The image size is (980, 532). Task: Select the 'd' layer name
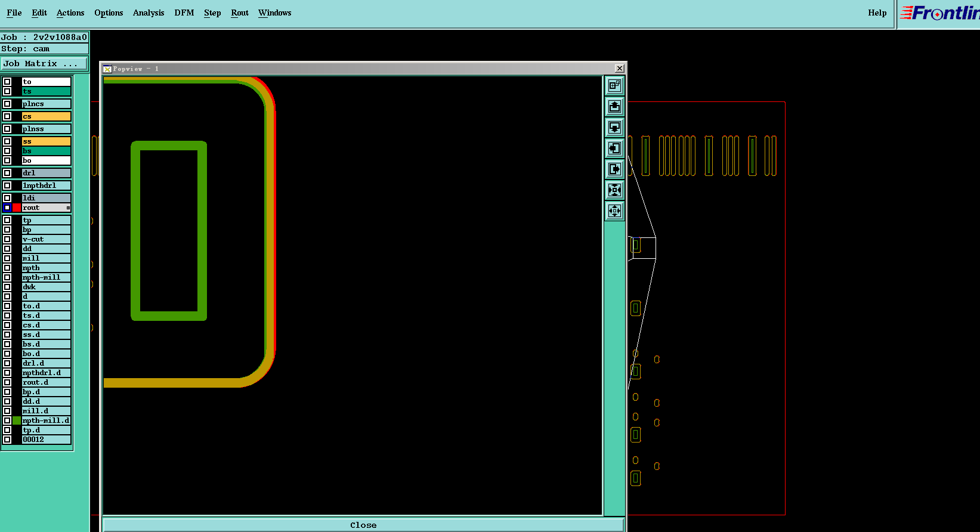(47, 296)
